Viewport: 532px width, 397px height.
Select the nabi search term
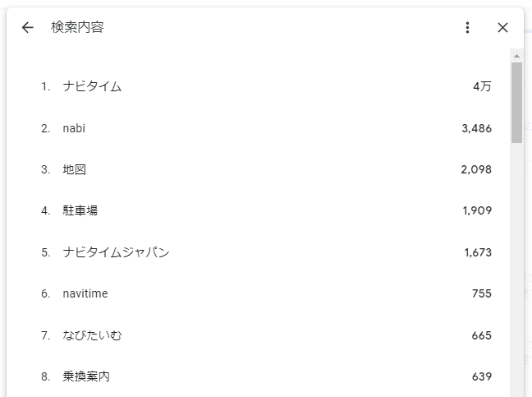point(74,128)
